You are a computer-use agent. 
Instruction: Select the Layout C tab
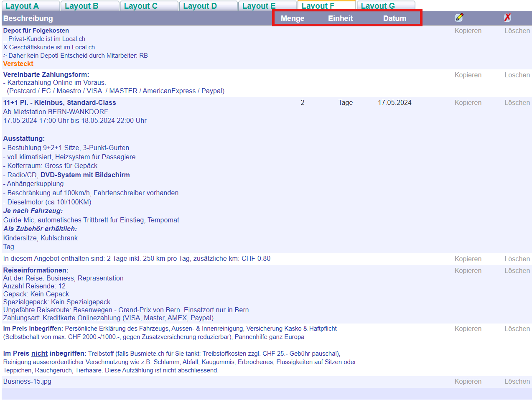pos(149,6)
